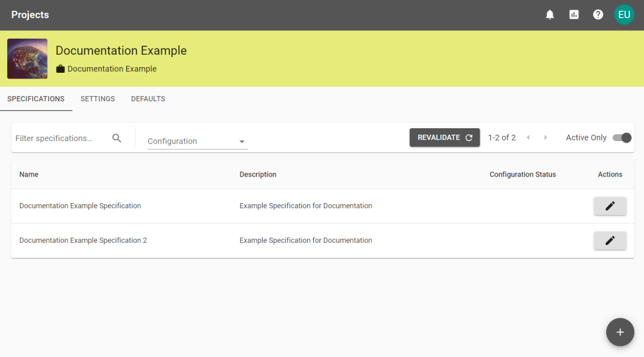Add a new specification with the plus button
644x357 pixels.
tap(620, 332)
